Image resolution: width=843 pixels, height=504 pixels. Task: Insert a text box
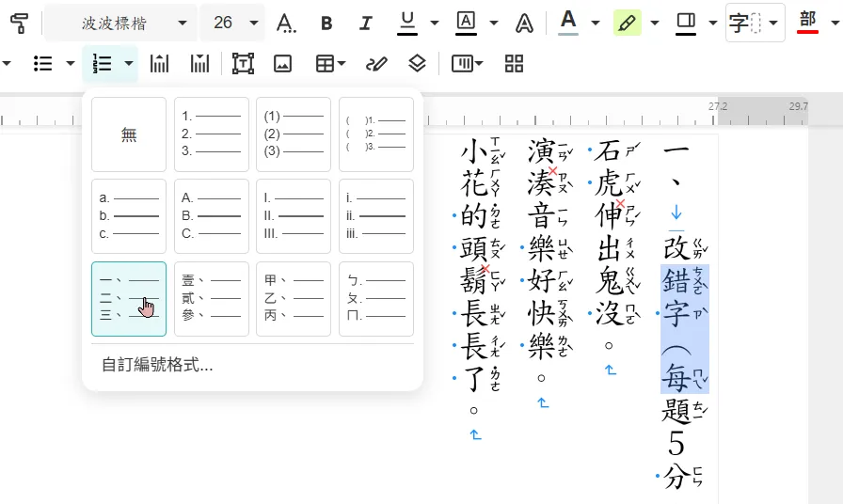[x=243, y=63]
